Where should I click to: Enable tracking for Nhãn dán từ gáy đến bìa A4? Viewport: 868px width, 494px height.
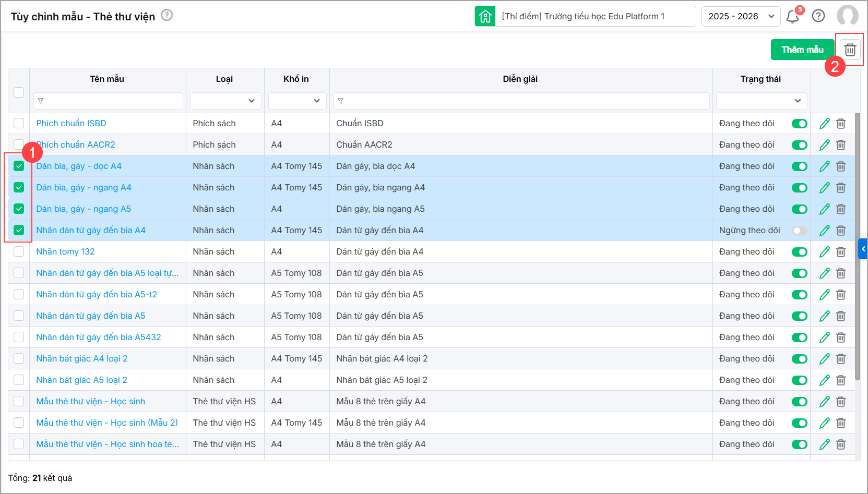pos(799,231)
